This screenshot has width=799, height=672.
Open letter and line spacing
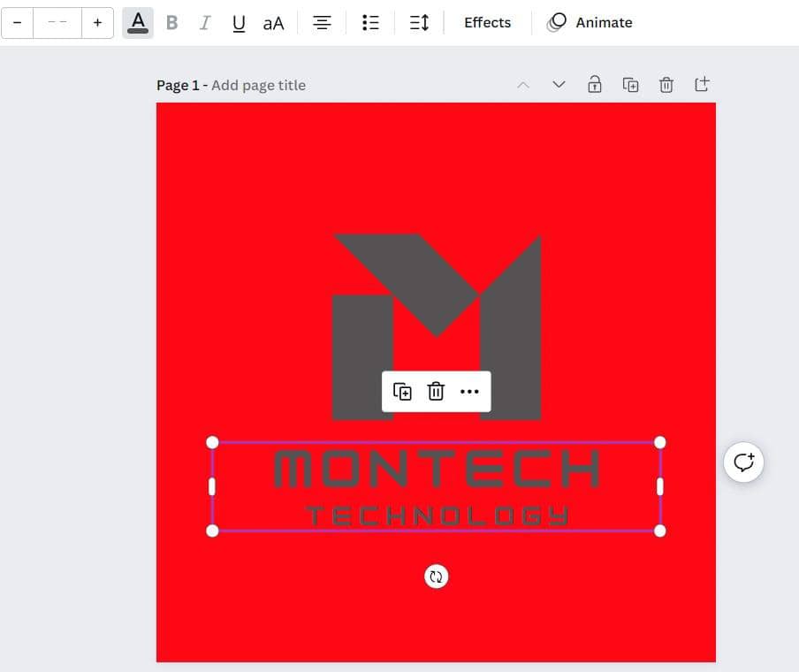pos(419,23)
